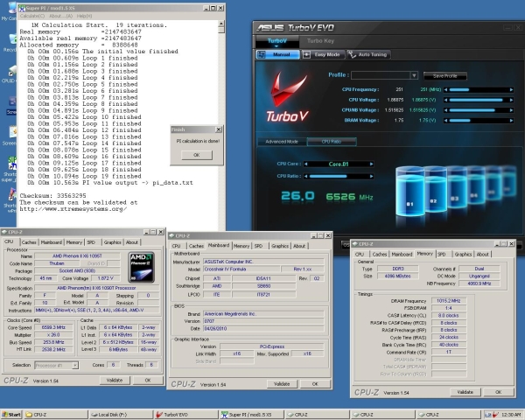Open the Start menu
The width and height of the screenshot is (525, 420).
tap(10, 415)
